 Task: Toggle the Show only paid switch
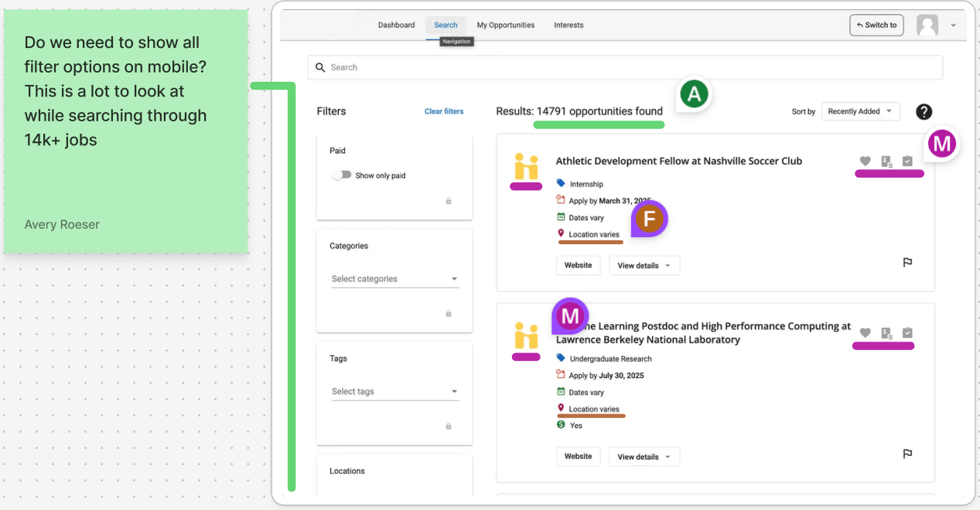click(342, 175)
